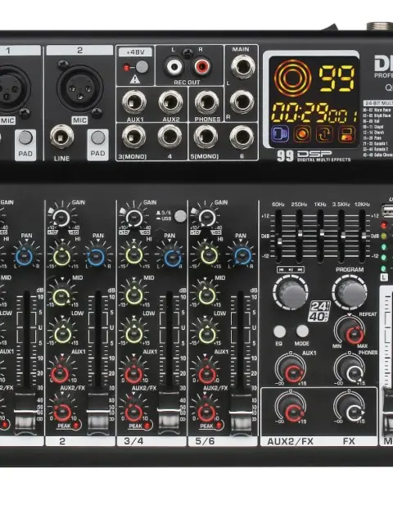
Task: Push the EQ button
Action: pyautogui.click(x=279, y=331)
